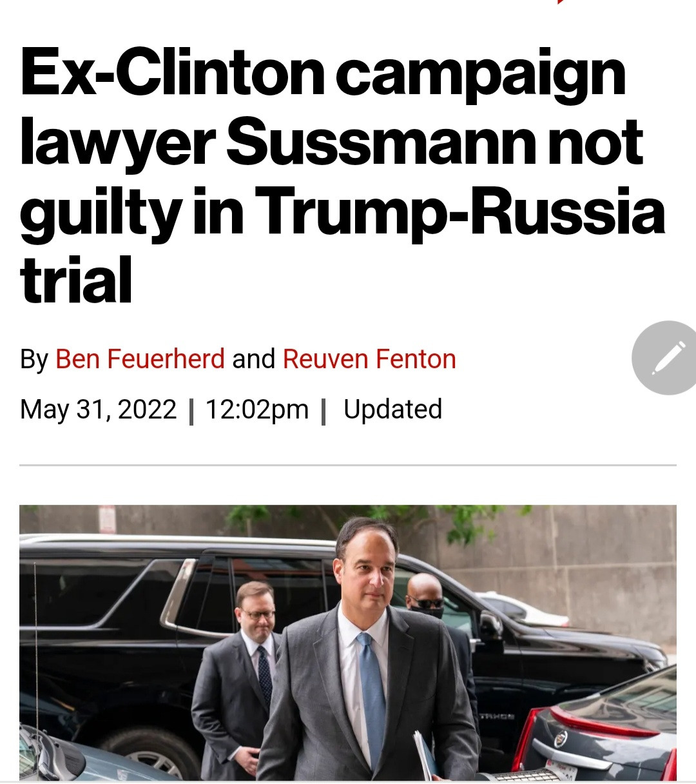Open author Reuven Fenton's page

(x=369, y=359)
